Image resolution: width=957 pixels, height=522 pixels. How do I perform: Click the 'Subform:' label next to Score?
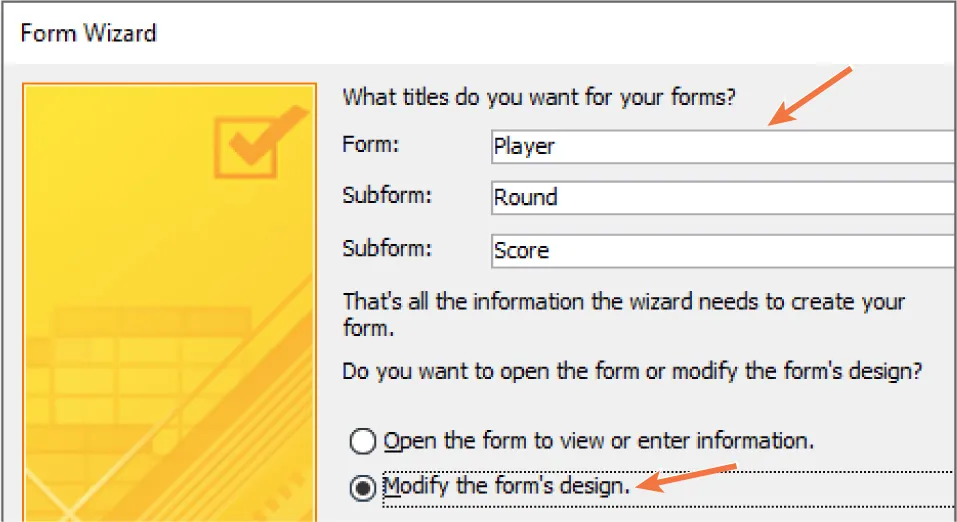pyautogui.click(x=387, y=248)
